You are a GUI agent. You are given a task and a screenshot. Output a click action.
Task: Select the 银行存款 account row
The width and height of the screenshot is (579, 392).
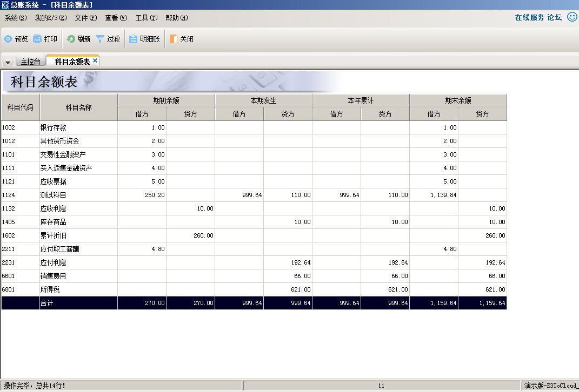[x=53, y=127]
